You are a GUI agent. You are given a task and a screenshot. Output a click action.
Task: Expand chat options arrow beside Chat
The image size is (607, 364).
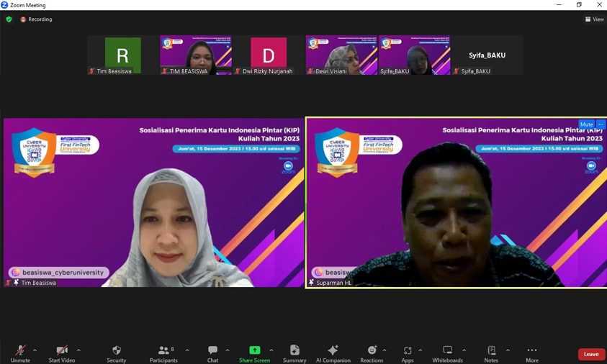tap(228, 350)
